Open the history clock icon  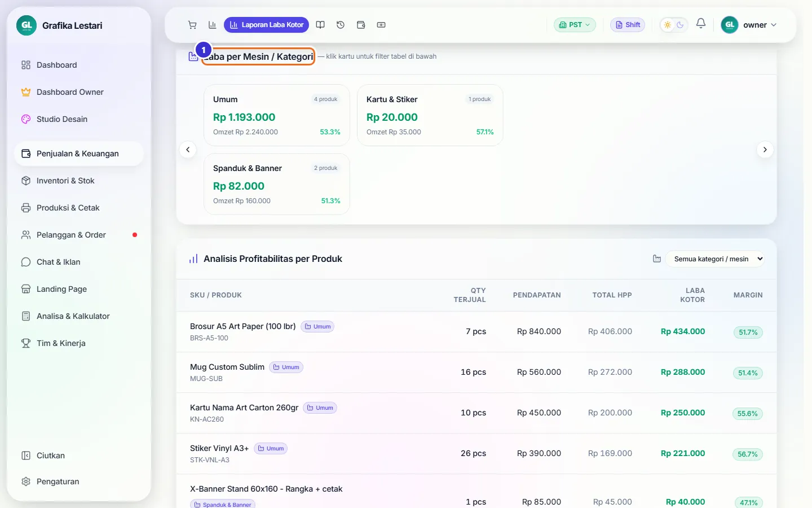[341, 25]
